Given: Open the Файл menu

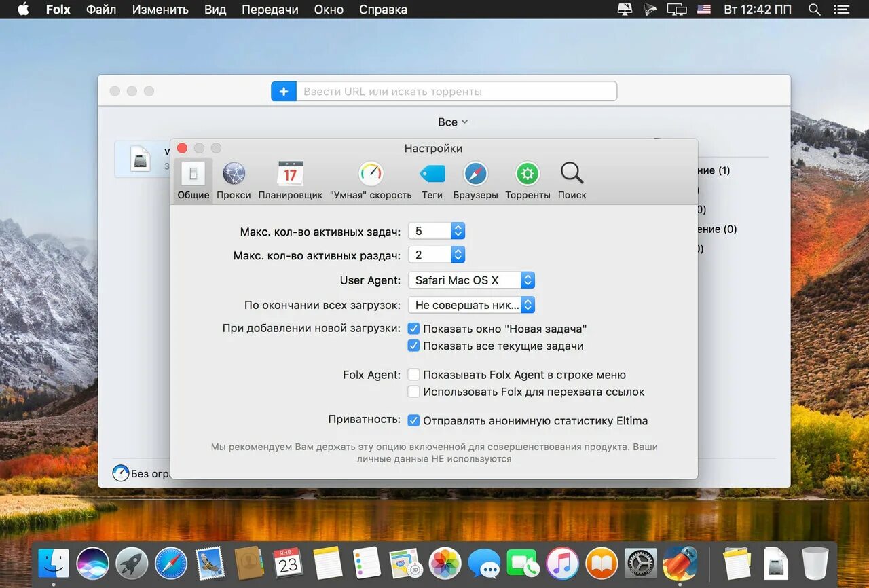Looking at the screenshot, I should point(101,10).
